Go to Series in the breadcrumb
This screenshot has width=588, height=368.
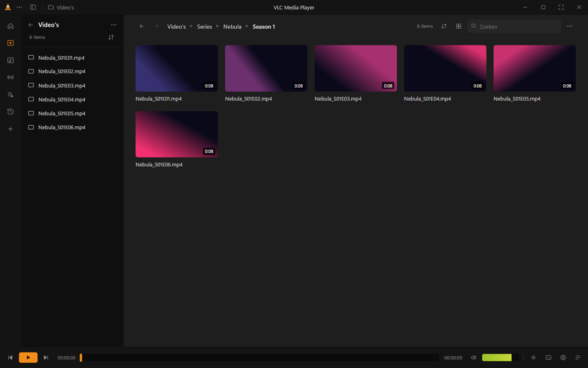point(205,27)
